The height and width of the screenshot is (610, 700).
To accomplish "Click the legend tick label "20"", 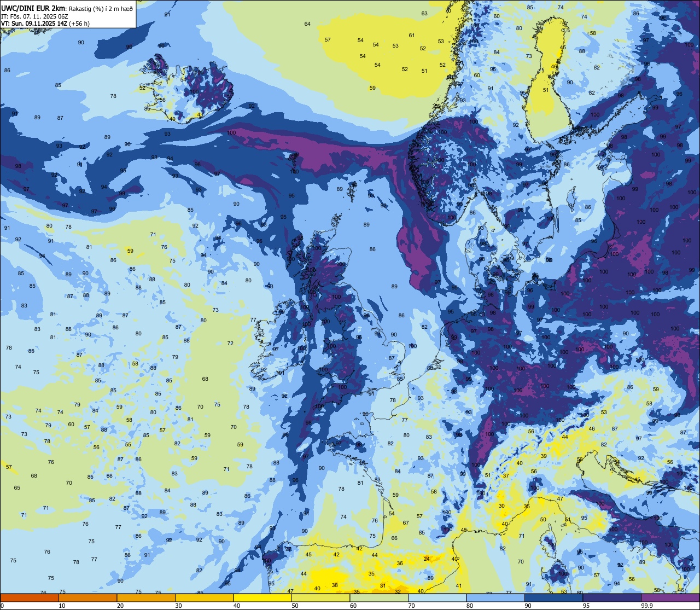I will tap(120, 606).
